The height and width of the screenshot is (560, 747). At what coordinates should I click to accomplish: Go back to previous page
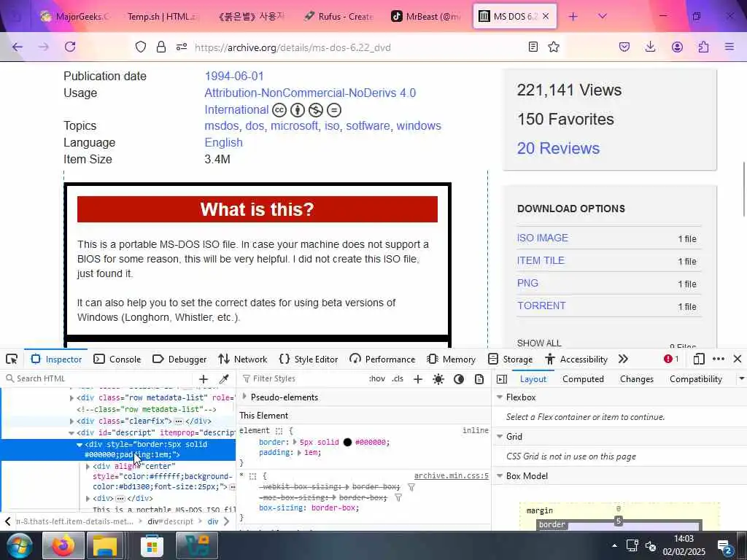tap(18, 47)
